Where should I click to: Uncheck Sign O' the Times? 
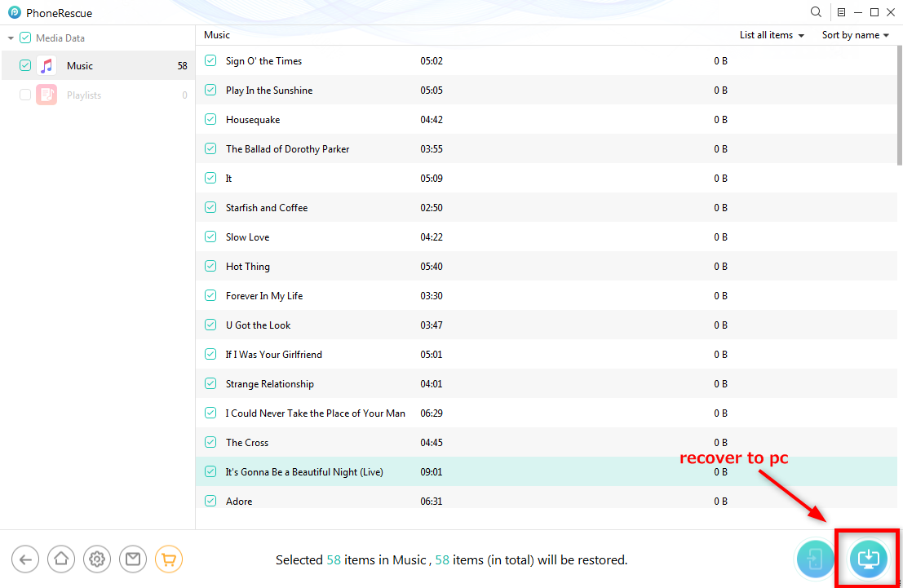(x=210, y=60)
